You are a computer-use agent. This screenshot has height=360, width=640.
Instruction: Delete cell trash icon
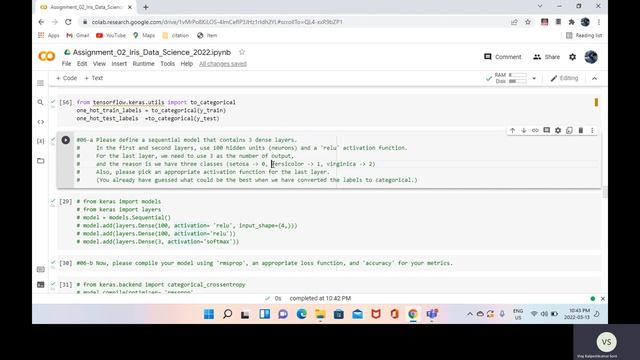click(x=581, y=131)
